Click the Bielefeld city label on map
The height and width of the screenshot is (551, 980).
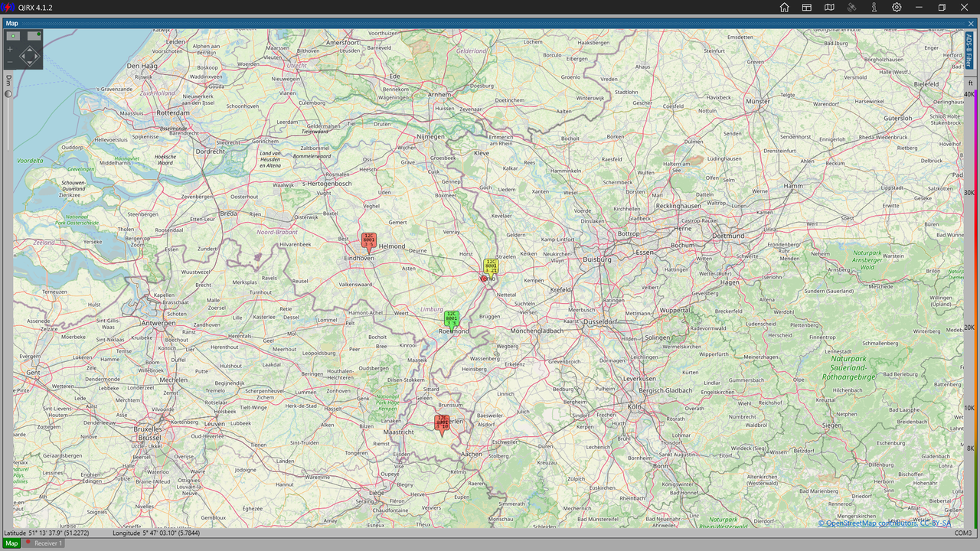point(926,84)
